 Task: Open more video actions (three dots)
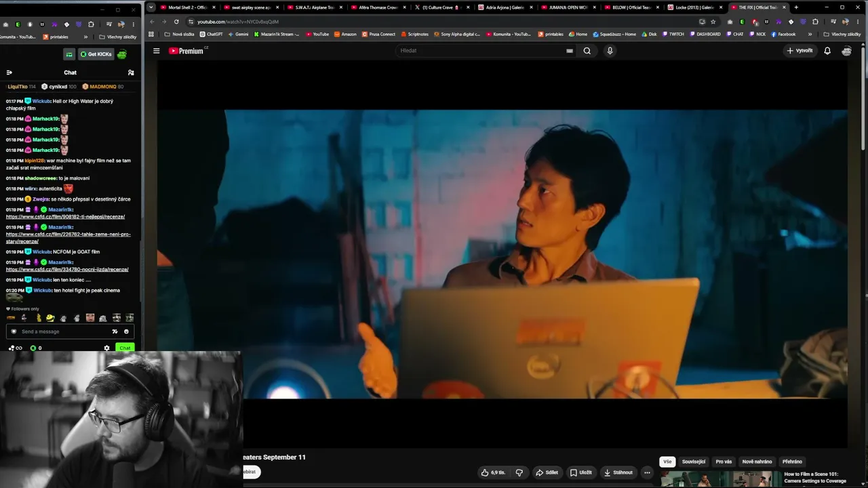click(647, 472)
